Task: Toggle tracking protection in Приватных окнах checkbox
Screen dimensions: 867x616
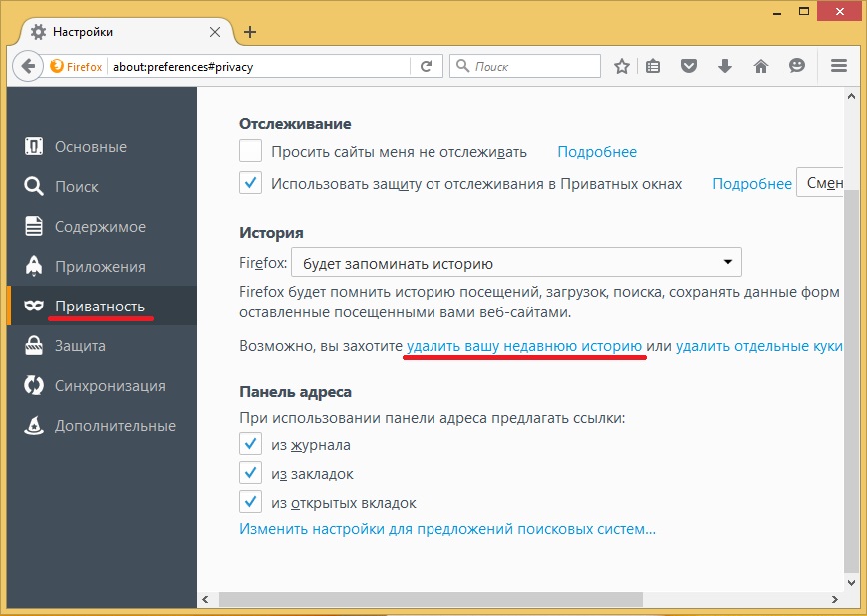Action: [250, 183]
